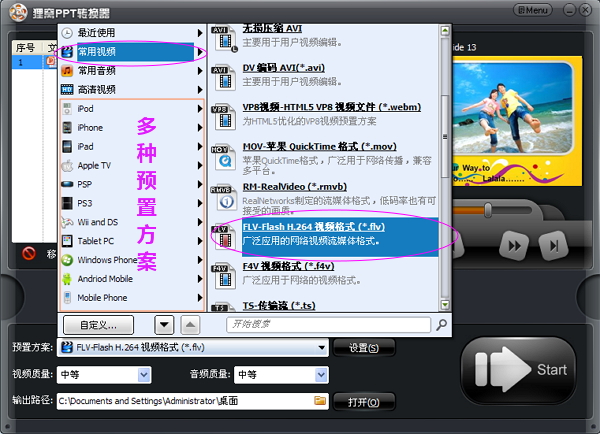Click the iPod device icon

67,109
